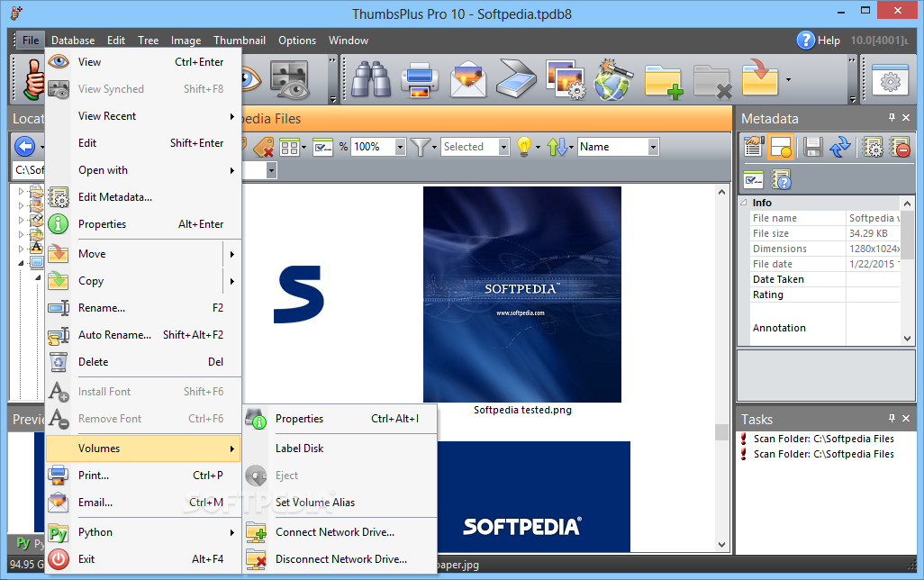The image size is (924, 580).
Task: Click the binoculars find icon in toolbar
Action: (x=371, y=79)
